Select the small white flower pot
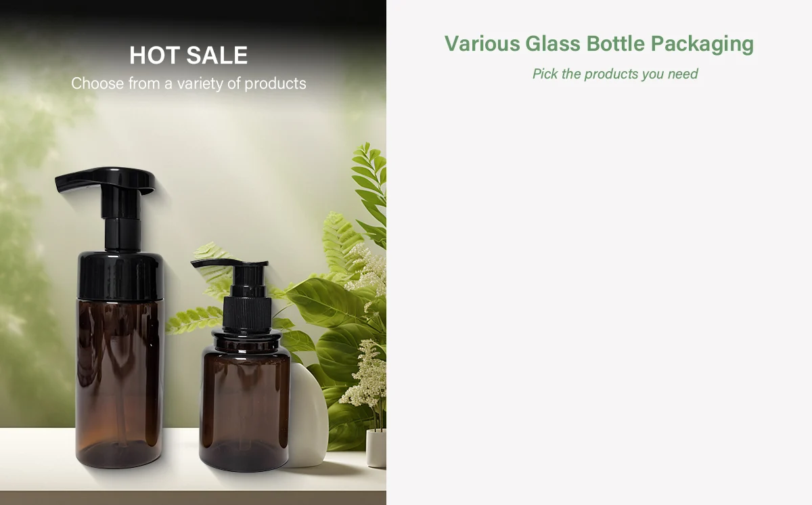Image resolution: width=812 pixels, height=505 pixels. click(376, 448)
